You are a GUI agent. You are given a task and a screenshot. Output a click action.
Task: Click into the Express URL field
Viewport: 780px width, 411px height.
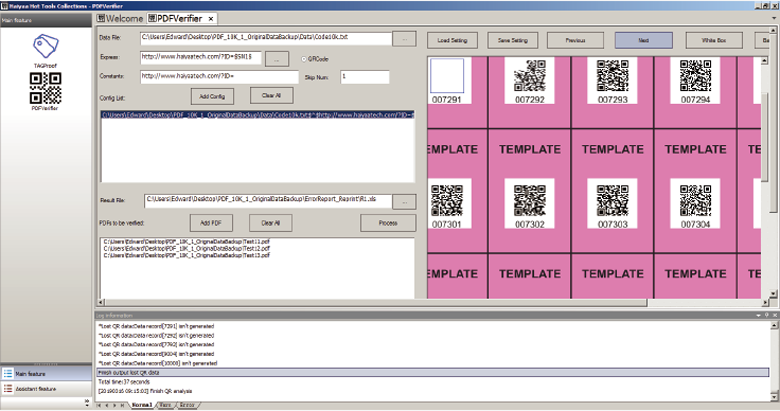[x=200, y=58]
